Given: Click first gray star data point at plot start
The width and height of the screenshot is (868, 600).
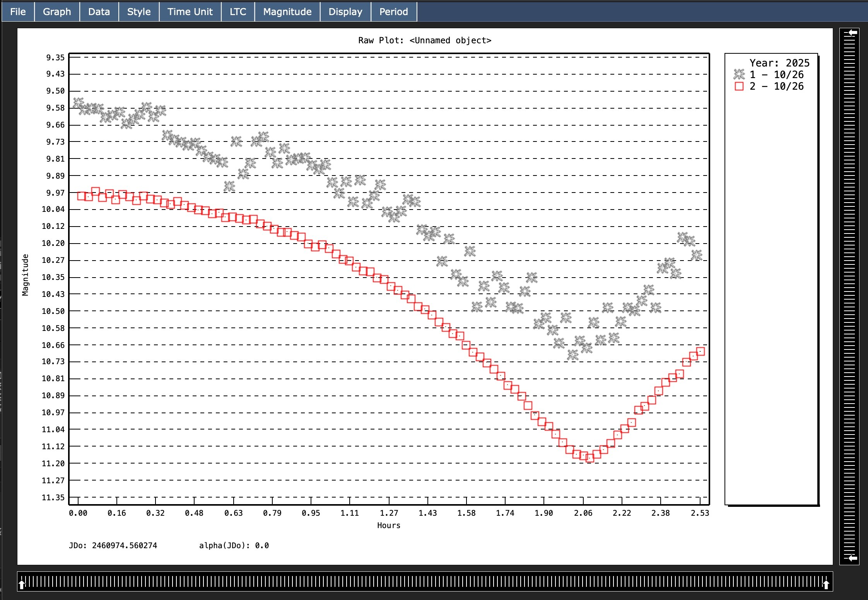Looking at the screenshot, I should (x=78, y=103).
